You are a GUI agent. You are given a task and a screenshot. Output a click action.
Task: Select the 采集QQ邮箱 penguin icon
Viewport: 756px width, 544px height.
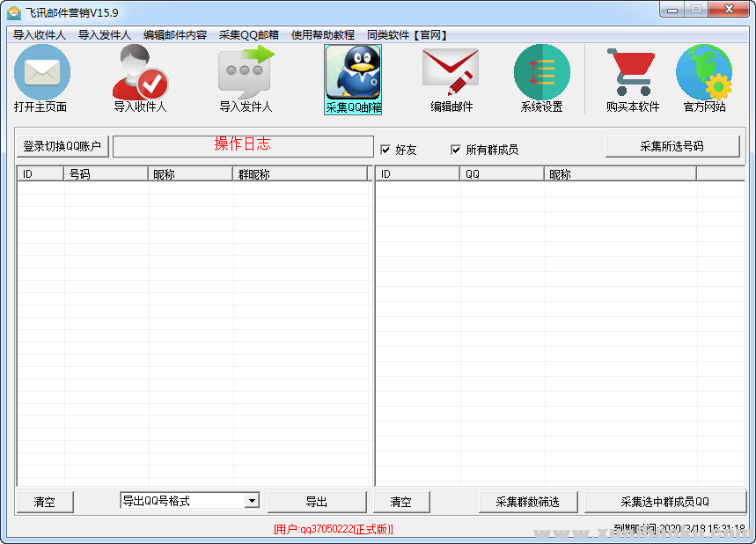pos(353,73)
